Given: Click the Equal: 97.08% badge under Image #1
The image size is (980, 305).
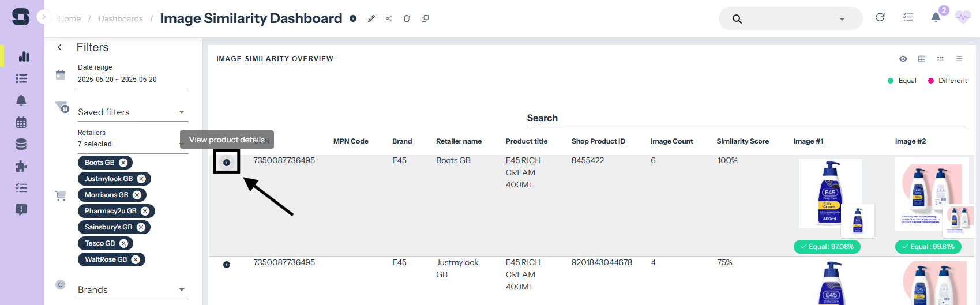Looking at the screenshot, I should pos(827,247).
